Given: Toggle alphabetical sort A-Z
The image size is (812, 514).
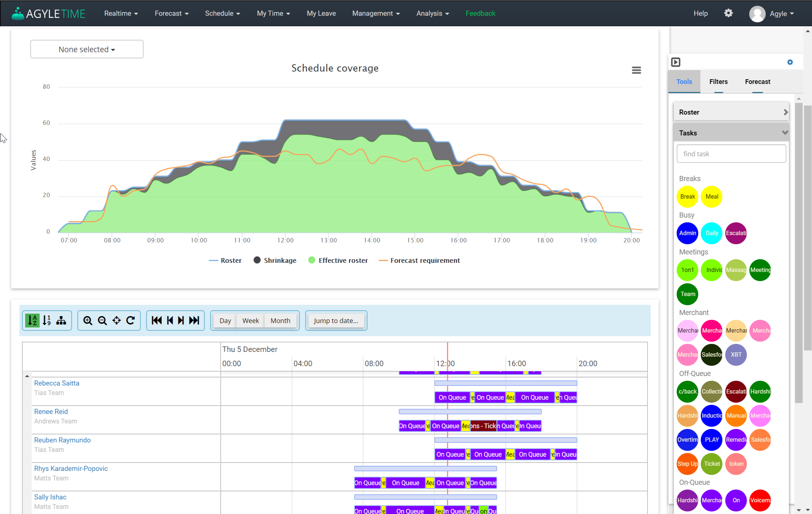Looking at the screenshot, I should coord(32,321).
